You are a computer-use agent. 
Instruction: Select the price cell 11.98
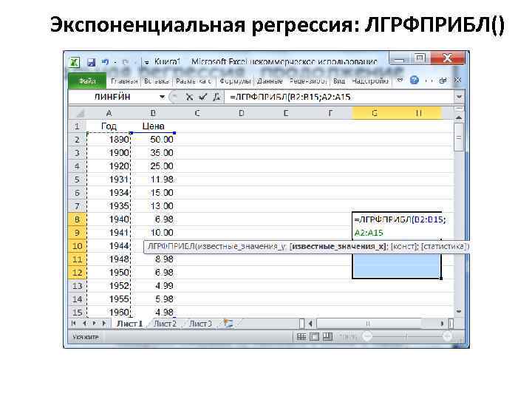point(153,179)
